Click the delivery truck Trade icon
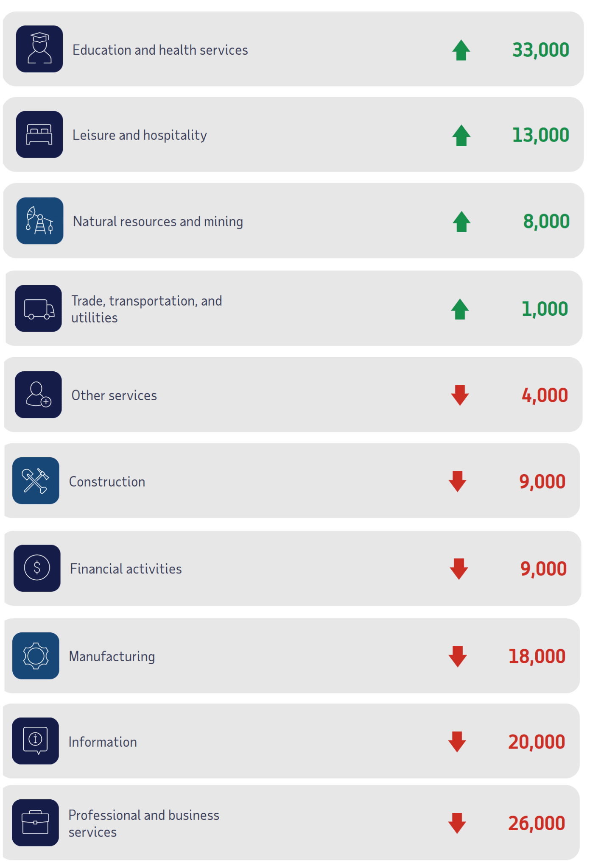Screen dimensions: 590x868 38,309
